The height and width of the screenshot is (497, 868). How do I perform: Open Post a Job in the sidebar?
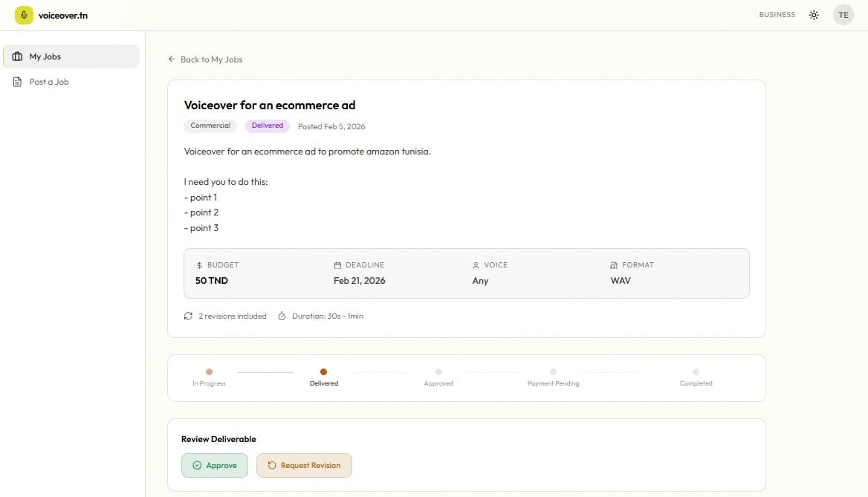coord(49,82)
